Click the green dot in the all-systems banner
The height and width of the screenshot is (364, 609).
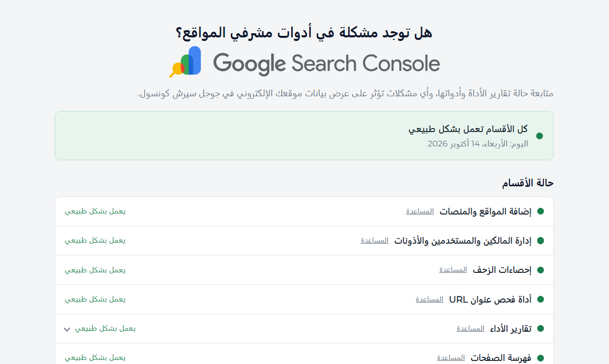pos(539,136)
